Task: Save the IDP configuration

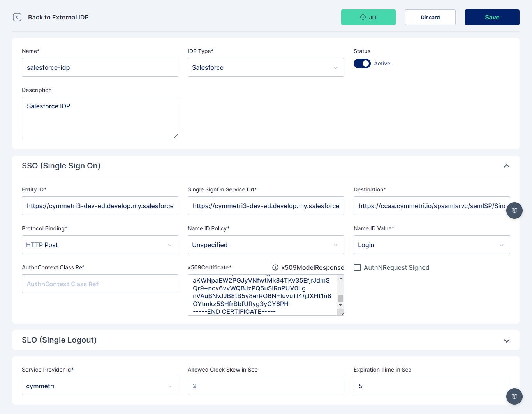Action: (x=492, y=17)
